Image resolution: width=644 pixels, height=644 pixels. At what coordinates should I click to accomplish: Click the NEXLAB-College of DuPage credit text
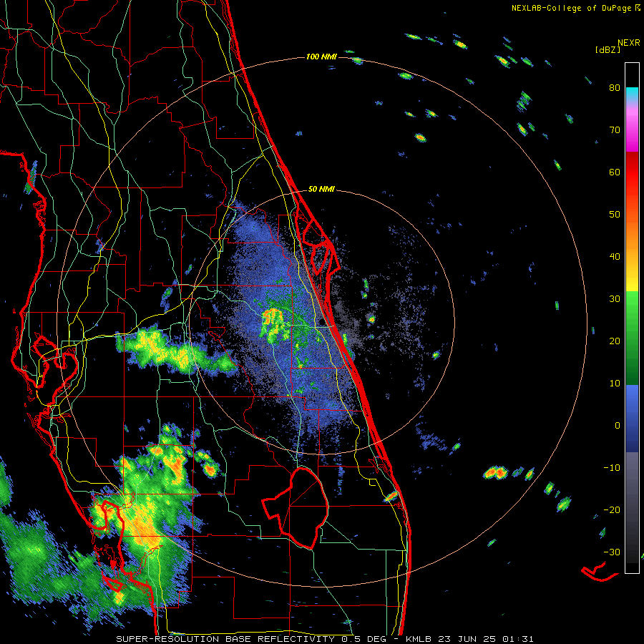click(x=571, y=8)
